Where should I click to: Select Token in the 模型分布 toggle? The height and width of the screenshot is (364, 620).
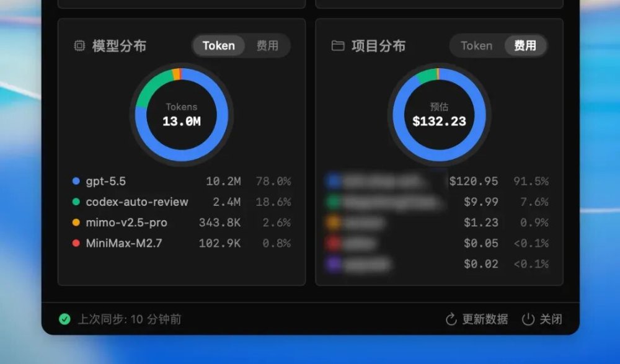[219, 46]
